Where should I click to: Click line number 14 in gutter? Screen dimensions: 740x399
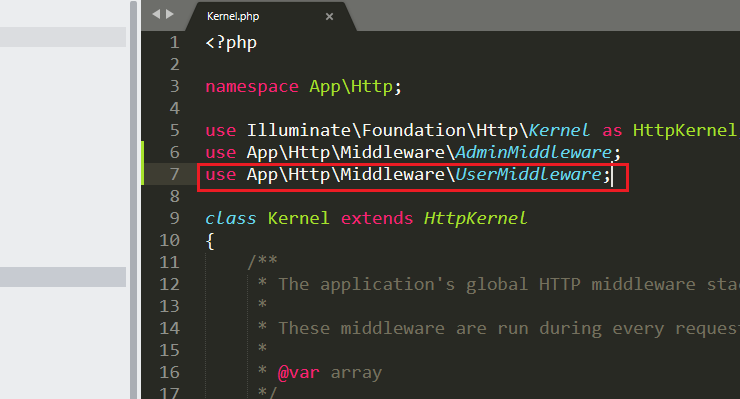169,328
